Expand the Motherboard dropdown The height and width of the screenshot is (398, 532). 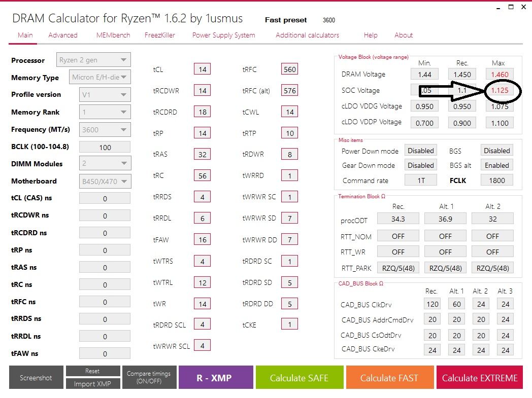pyautogui.click(x=105, y=182)
